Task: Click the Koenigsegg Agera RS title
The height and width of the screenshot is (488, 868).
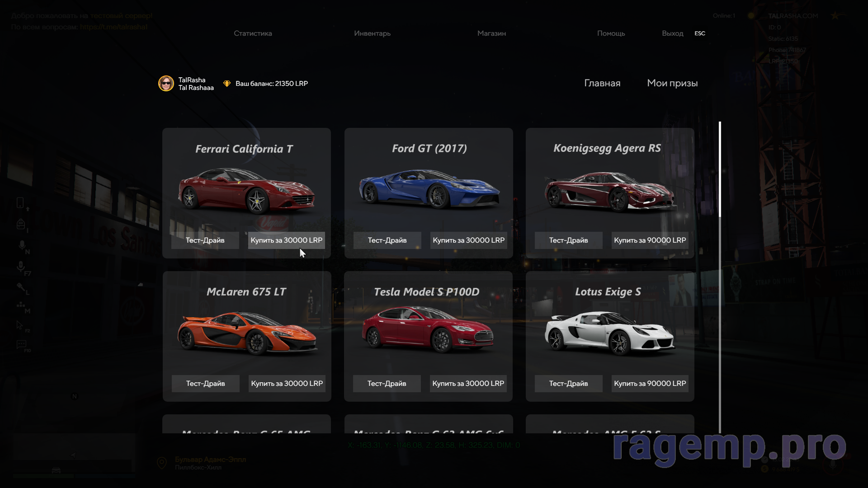Action: tap(607, 149)
